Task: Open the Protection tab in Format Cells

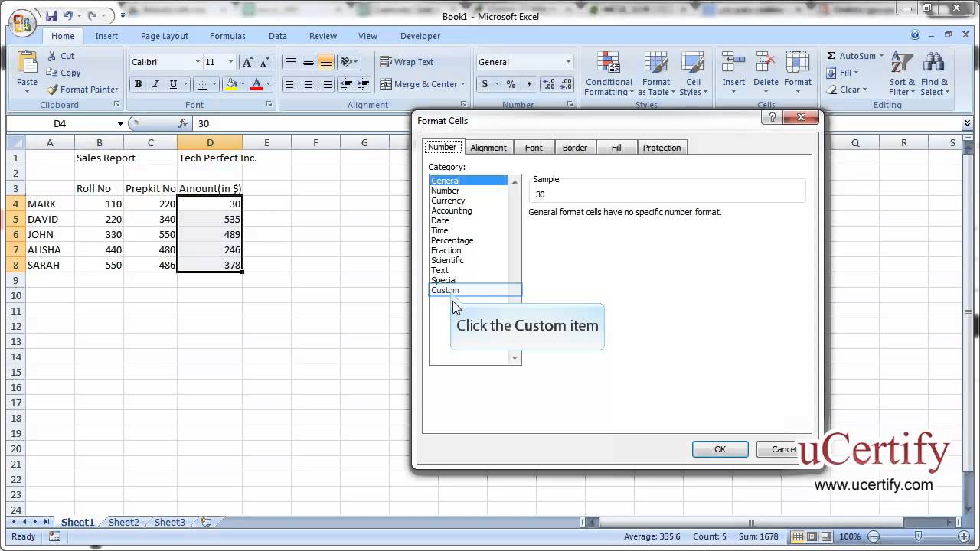Action: [x=661, y=148]
